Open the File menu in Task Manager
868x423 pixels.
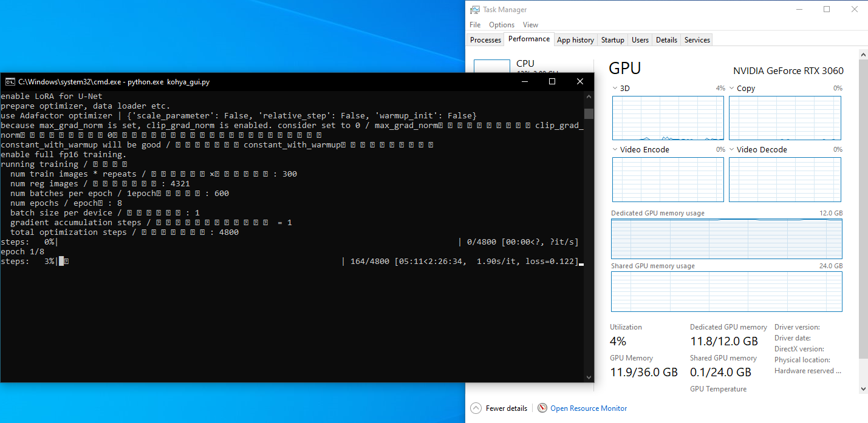(x=475, y=25)
